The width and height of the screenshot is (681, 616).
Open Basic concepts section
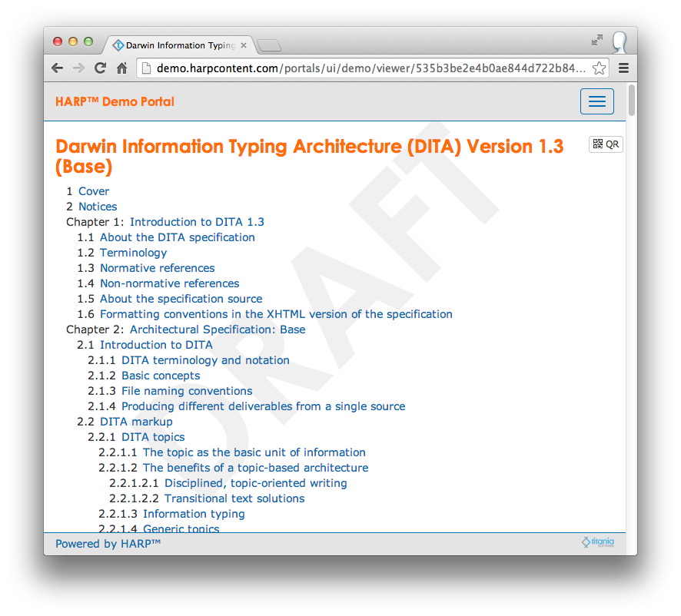pyautogui.click(x=161, y=376)
